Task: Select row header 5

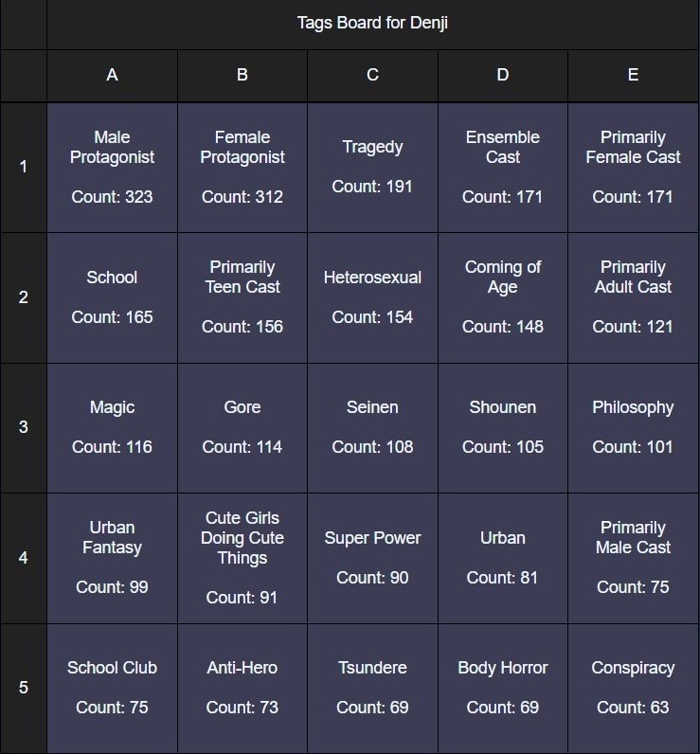Action: tap(24, 688)
